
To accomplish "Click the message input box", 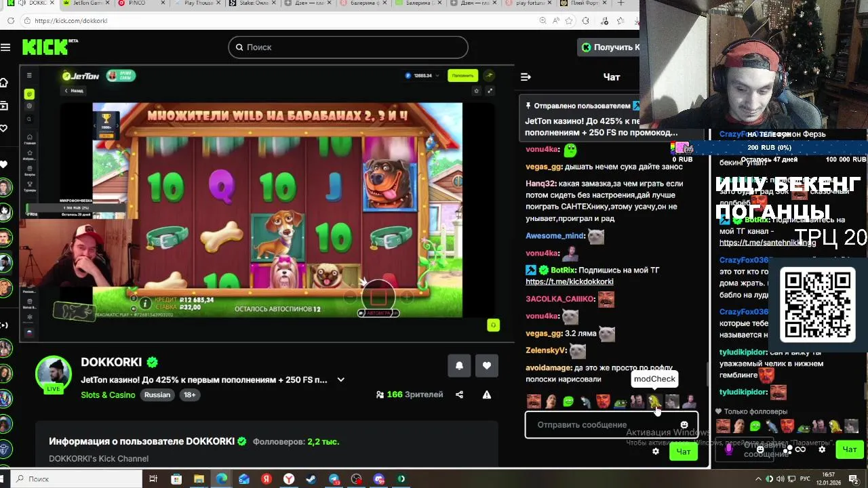I will [x=610, y=425].
